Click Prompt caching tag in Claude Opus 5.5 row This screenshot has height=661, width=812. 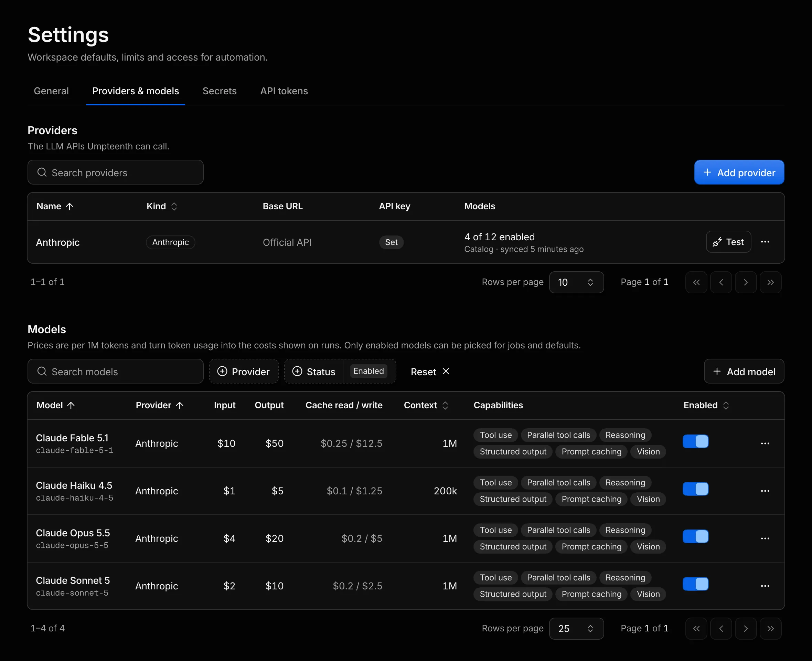pyautogui.click(x=591, y=547)
